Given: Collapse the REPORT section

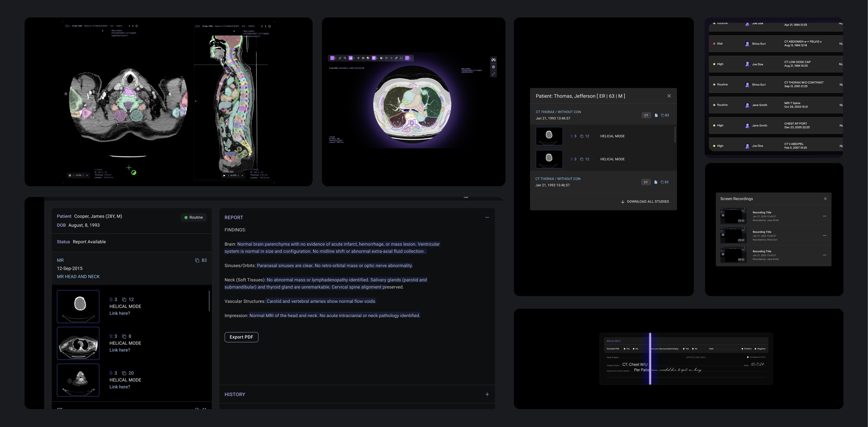Looking at the screenshot, I should (x=487, y=217).
